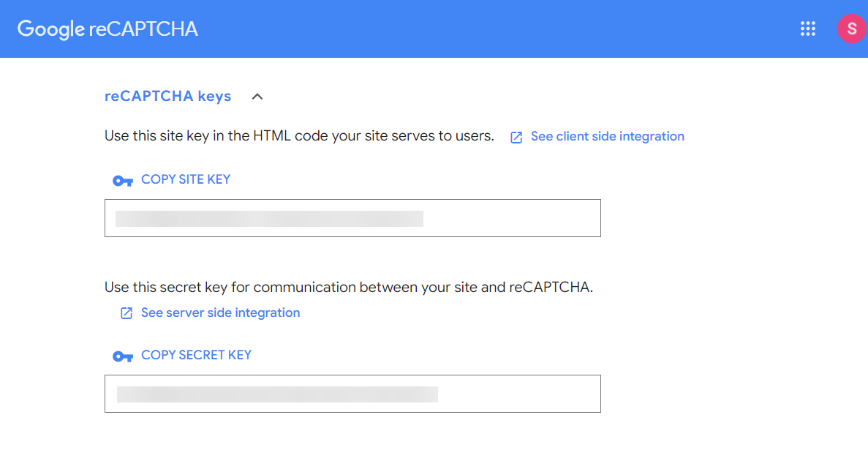Copy the site key via COPY SITE KEY

tap(186, 179)
